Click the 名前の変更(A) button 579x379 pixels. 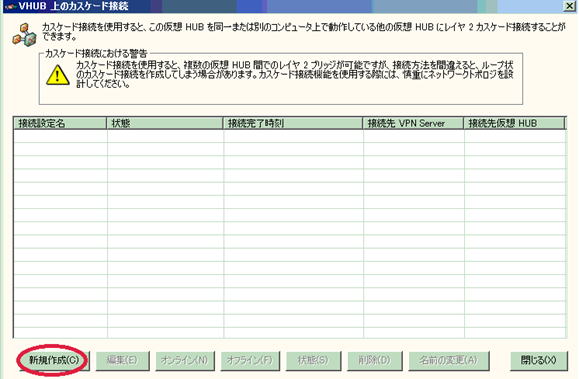tap(449, 361)
